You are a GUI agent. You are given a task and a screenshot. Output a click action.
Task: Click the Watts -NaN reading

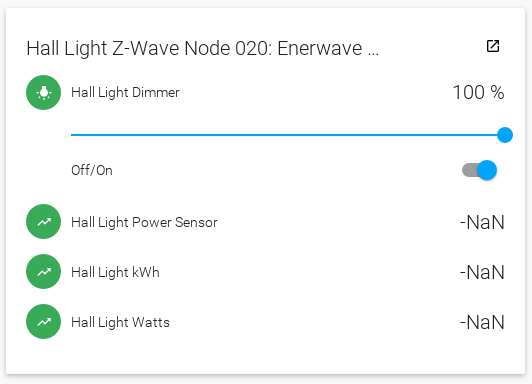(x=482, y=322)
